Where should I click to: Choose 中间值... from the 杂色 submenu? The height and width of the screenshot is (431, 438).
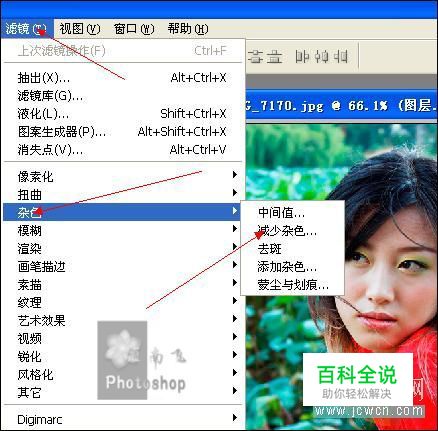coord(292,212)
